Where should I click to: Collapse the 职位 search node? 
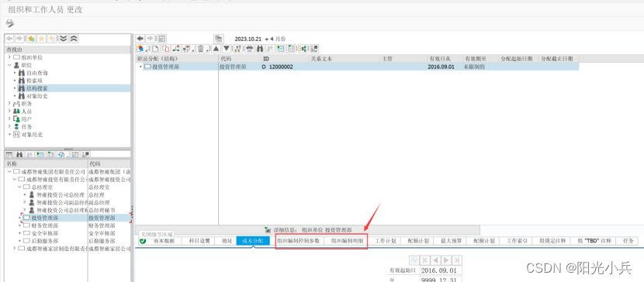(9, 65)
